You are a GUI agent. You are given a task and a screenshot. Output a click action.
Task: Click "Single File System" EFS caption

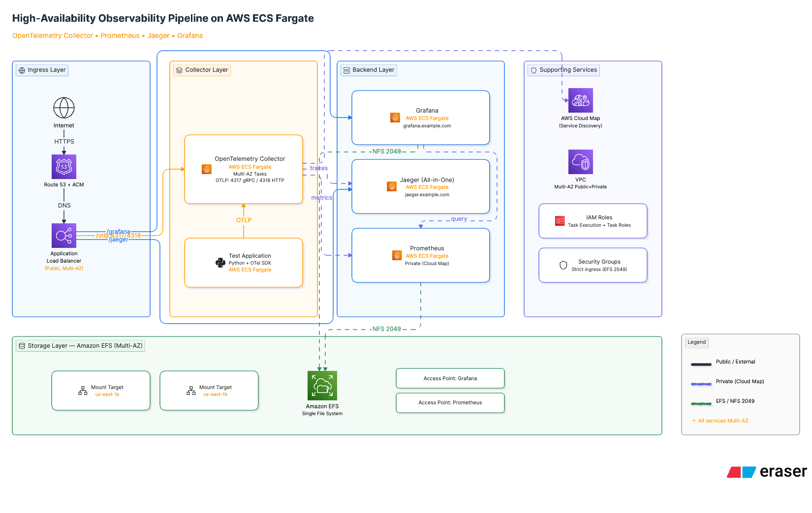pos(322,414)
